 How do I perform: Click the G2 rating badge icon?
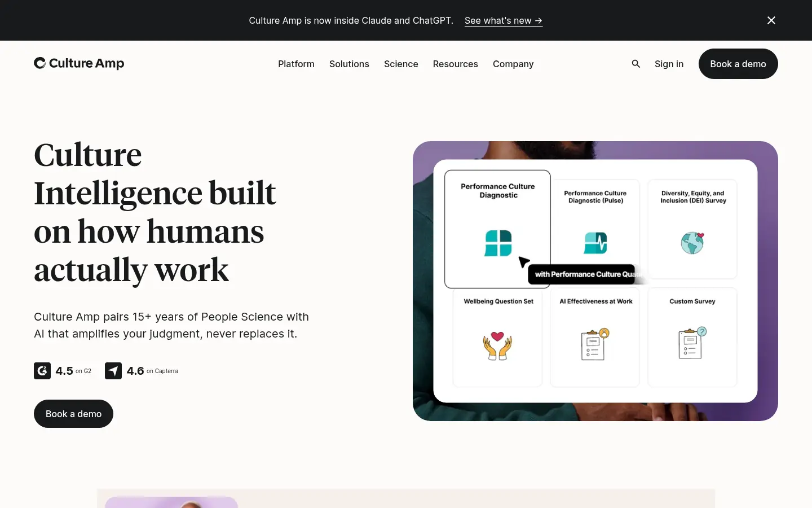(42, 371)
